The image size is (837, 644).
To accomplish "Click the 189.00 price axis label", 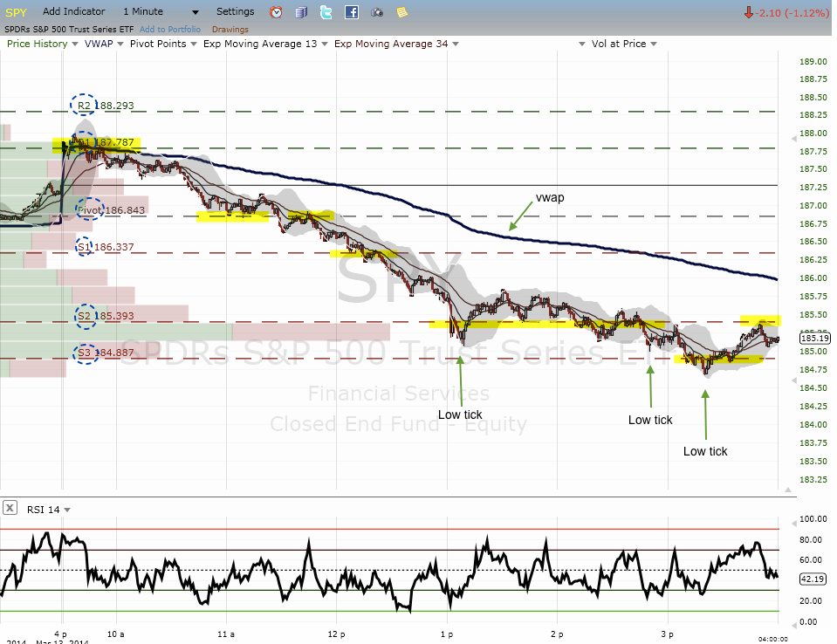I will 813,61.
